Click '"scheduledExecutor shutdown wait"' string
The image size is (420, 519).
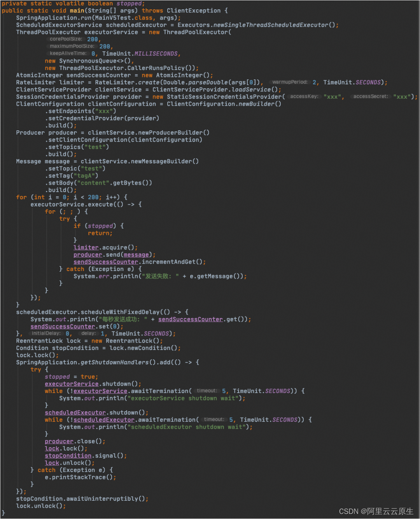[186, 427]
